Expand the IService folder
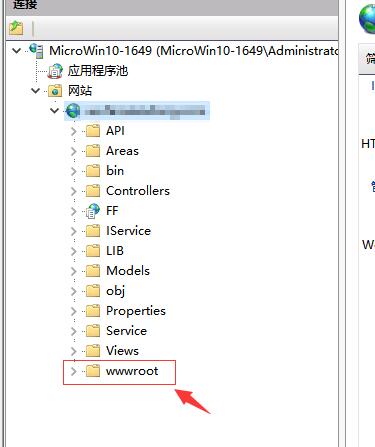Image resolution: width=375 pixels, height=447 pixels. point(74,231)
